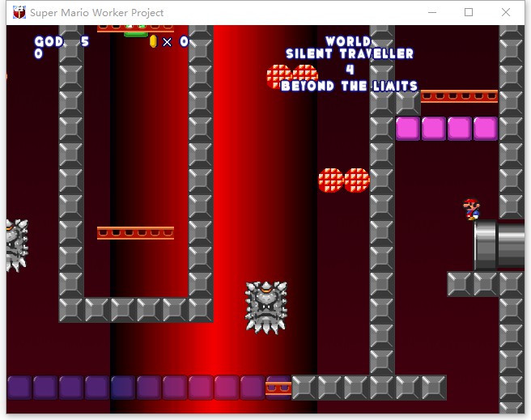This screenshot has width=531, height=420.
Task: Click the leftmost purple floor block
Action: coord(19,388)
